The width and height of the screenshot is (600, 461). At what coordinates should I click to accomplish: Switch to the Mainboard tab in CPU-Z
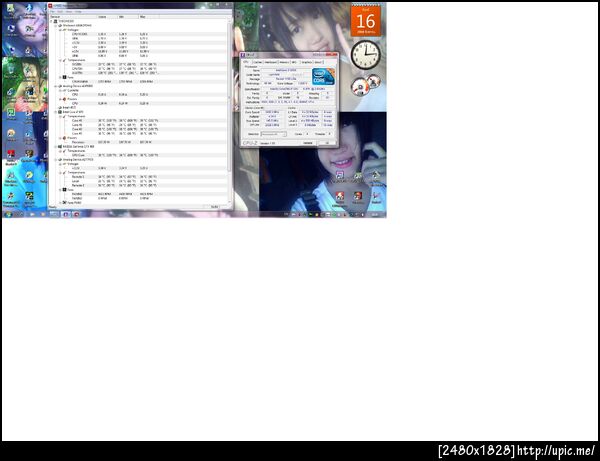271,62
